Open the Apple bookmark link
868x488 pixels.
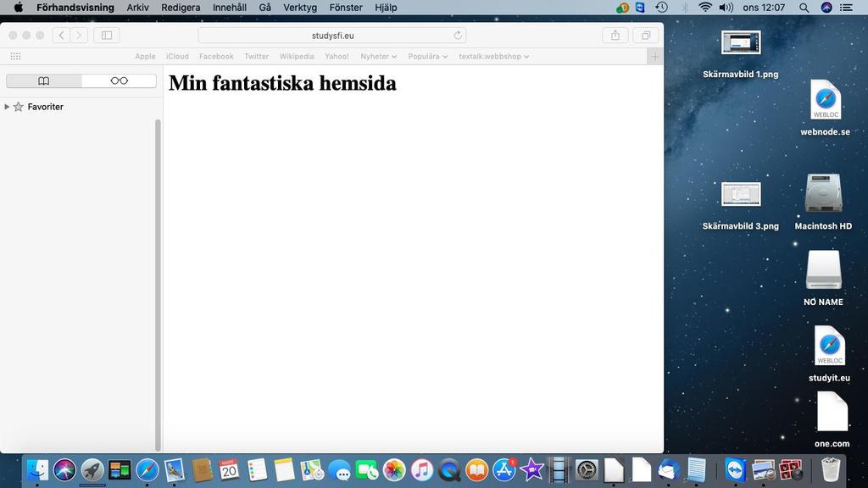coord(145,57)
